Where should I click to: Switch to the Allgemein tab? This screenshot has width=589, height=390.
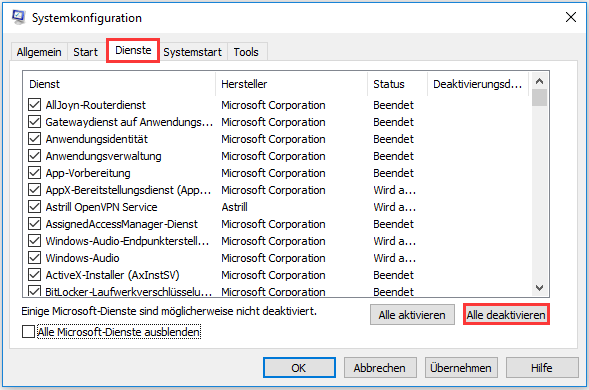(39, 52)
